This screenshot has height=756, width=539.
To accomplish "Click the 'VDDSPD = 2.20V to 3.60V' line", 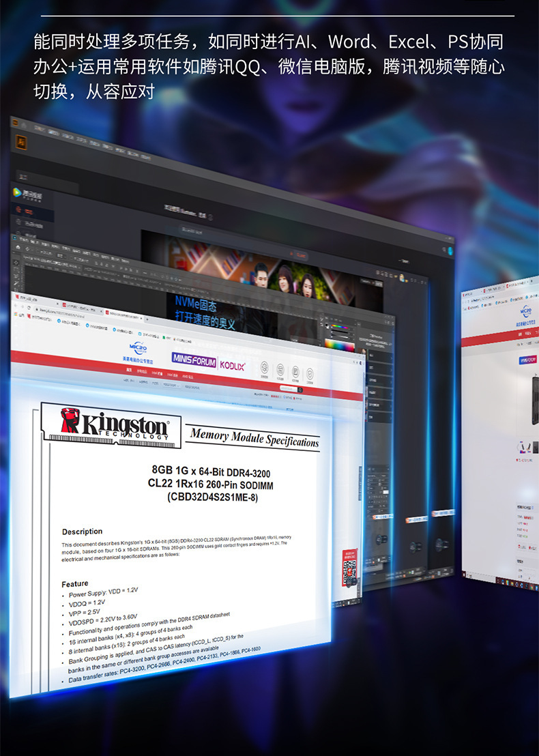I will click(x=103, y=620).
